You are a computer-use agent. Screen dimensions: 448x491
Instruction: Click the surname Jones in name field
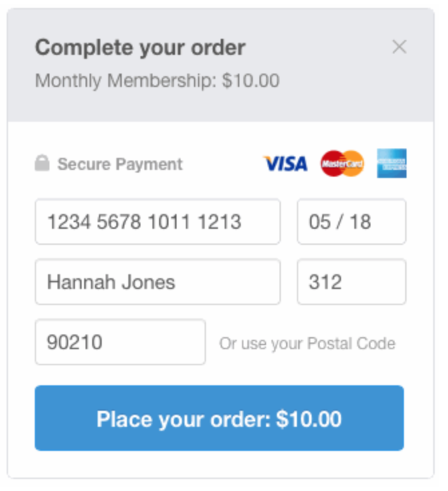pyautogui.click(x=148, y=282)
